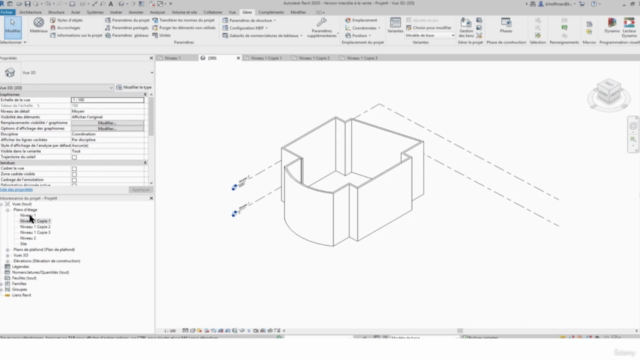Select Niveau 2 in project browser
The width and height of the screenshot is (640, 360).
point(28,238)
